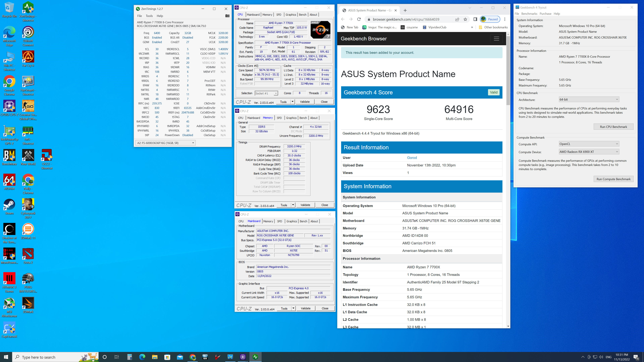Image resolution: width=644 pixels, height=362 pixels.
Task: Open the Socket #1 selection dropdown in CPU-Z
Action: (x=266, y=93)
